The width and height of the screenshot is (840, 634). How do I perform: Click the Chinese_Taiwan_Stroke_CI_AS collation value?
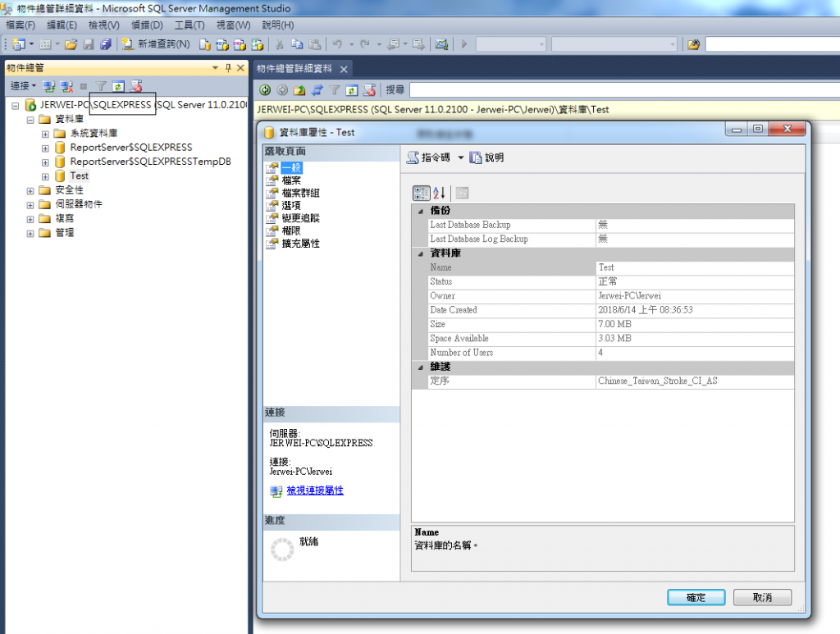pyautogui.click(x=657, y=381)
